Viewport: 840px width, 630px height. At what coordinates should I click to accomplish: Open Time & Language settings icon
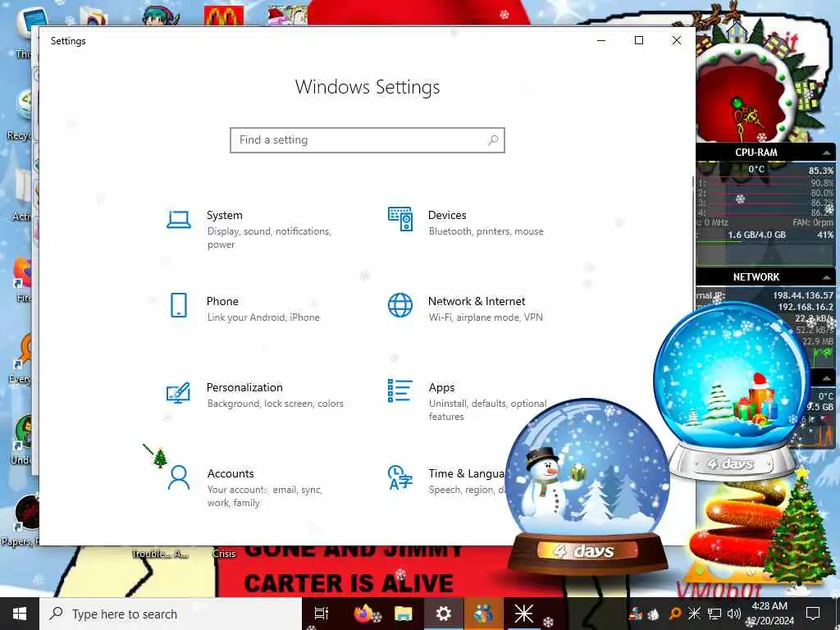point(400,477)
